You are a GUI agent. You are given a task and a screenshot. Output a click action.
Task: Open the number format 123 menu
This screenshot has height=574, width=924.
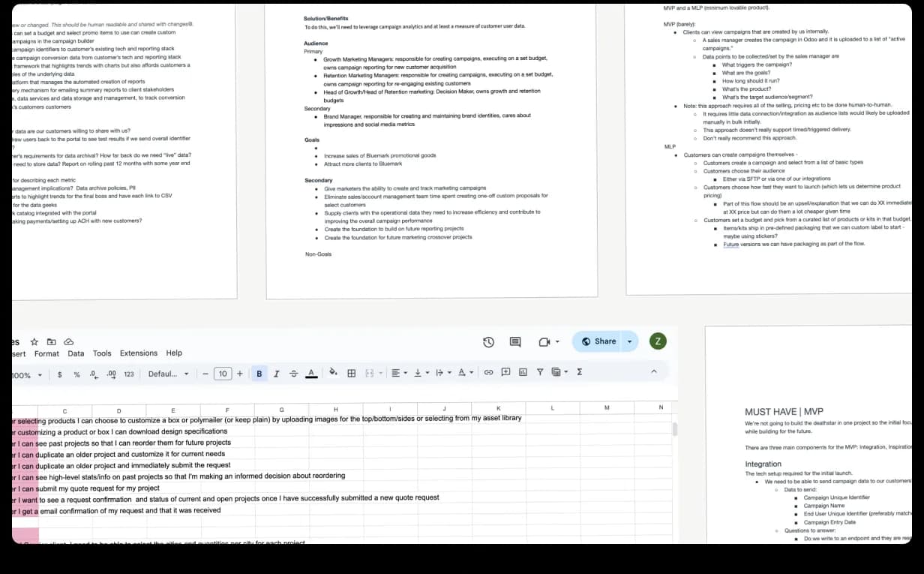click(x=129, y=374)
